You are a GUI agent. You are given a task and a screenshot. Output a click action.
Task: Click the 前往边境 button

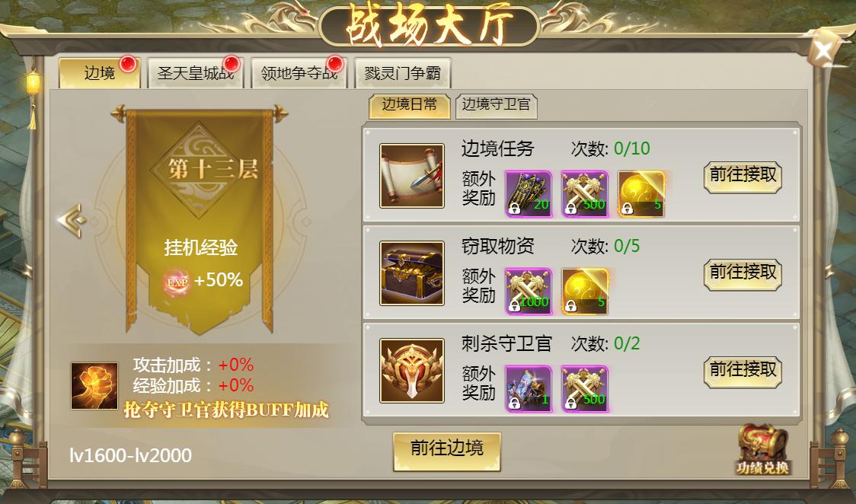(x=446, y=451)
